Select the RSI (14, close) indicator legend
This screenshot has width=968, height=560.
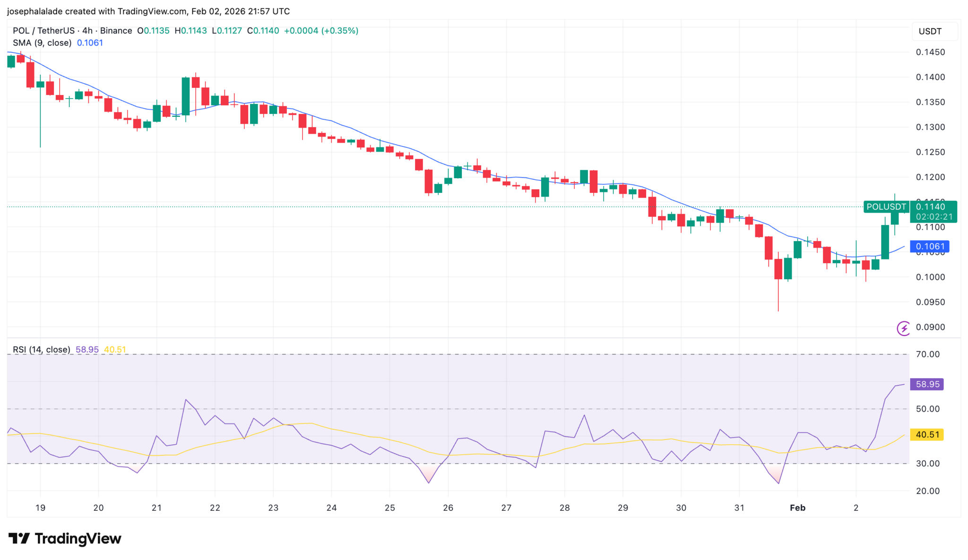tap(41, 350)
